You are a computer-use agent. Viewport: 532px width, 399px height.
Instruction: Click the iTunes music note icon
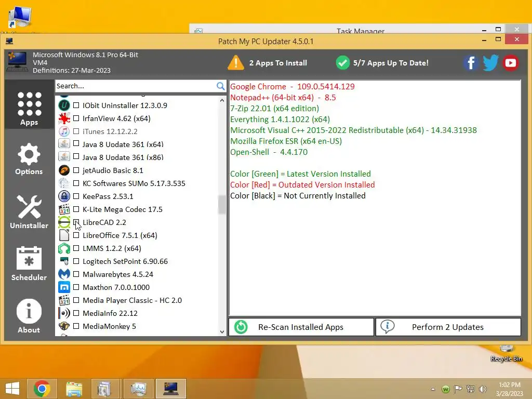(64, 131)
